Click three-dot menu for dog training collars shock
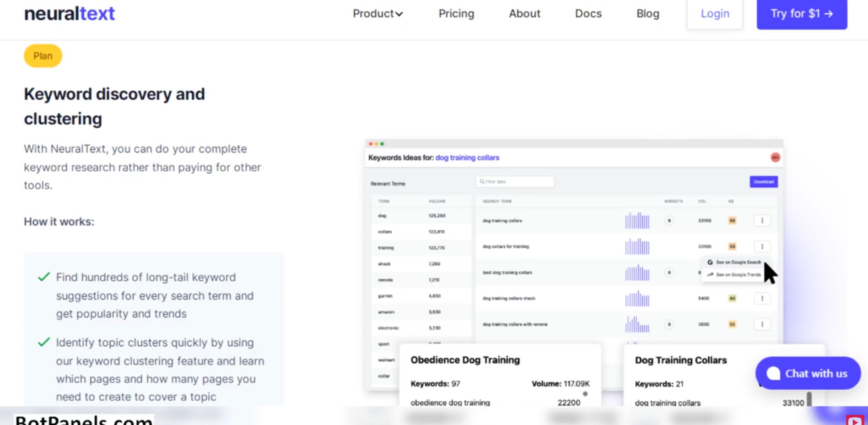 coord(762,298)
